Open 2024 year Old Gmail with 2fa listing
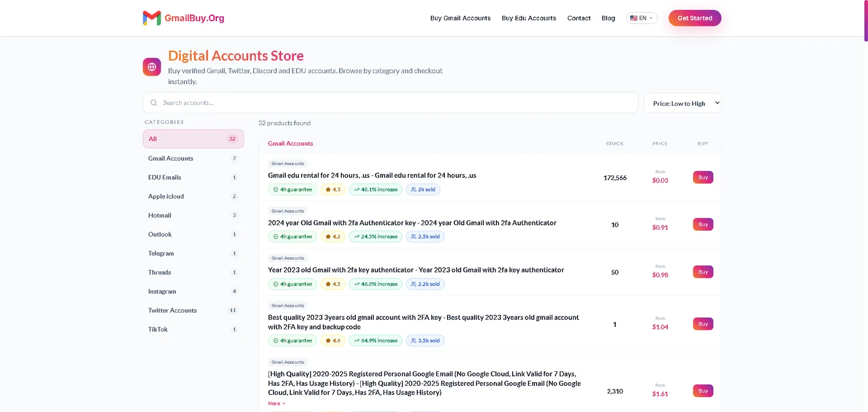The width and height of the screenshot is (868, 412). 412,223
